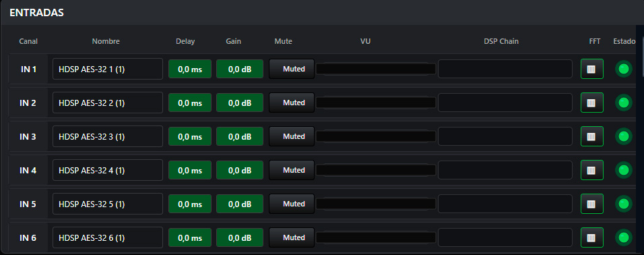644x255 pixels.
Task: Open the FFT view for IN 5
Action: (592, 204)
